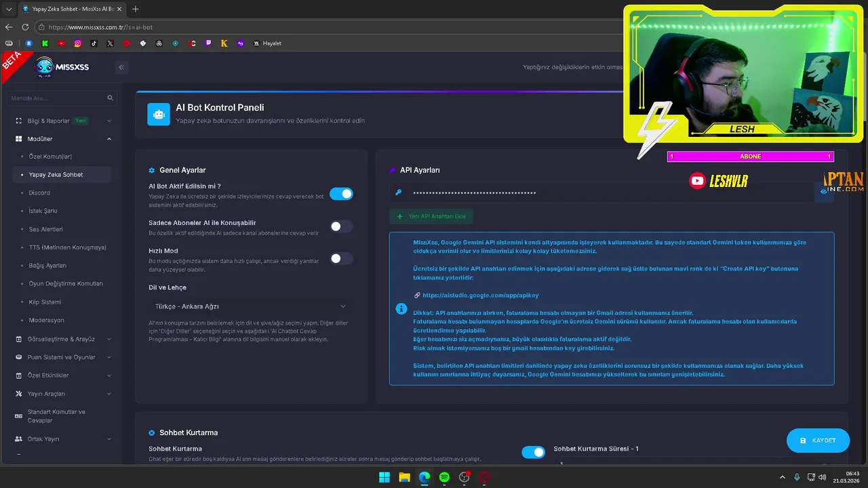Click the Yapay Zeka Sohbet browser tab
Viewport: 868px width, 488px height.
tap(73, 9)
